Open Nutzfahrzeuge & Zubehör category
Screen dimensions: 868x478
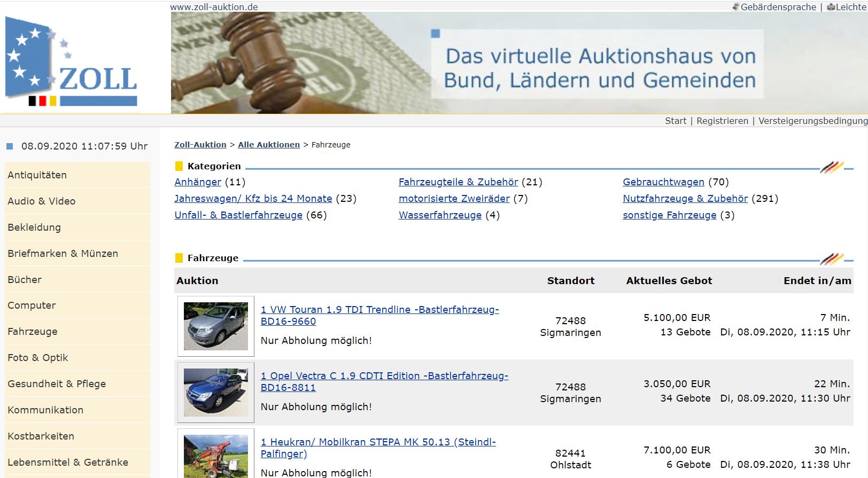(x=685, y=199)
